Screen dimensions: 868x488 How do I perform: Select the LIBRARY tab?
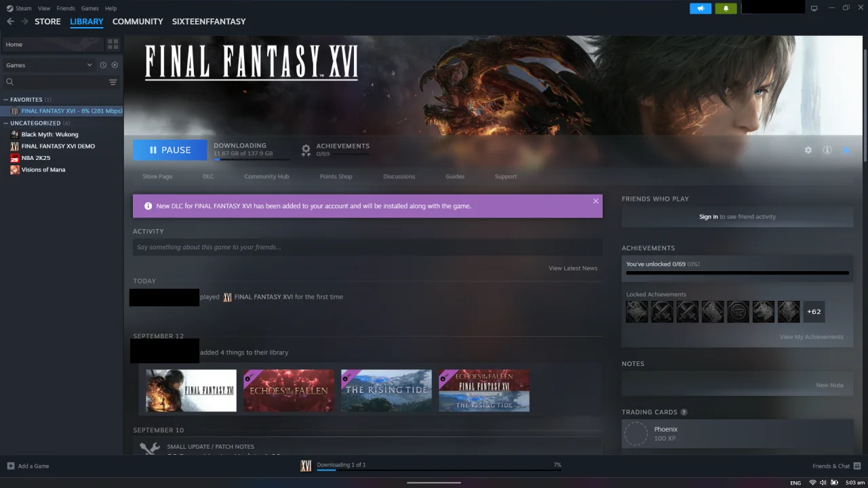[x=87, y=22]
